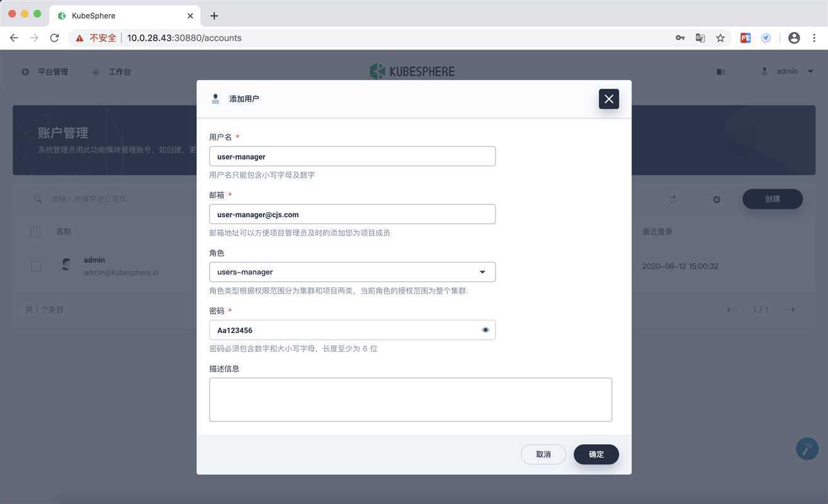Click the 账户管理 page title
Image resolution: width=828 pixels, height=504 pixels.
click(63, 133)
